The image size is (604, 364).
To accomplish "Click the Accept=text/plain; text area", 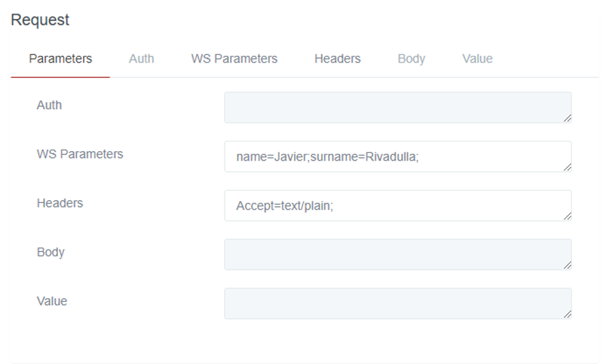I will (397, 205).
